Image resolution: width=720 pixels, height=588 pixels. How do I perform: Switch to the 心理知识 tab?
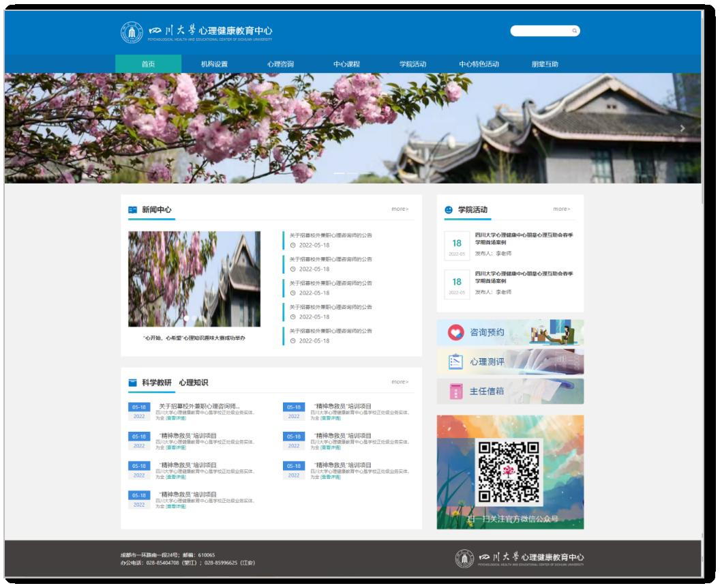(x=194, y=383)
